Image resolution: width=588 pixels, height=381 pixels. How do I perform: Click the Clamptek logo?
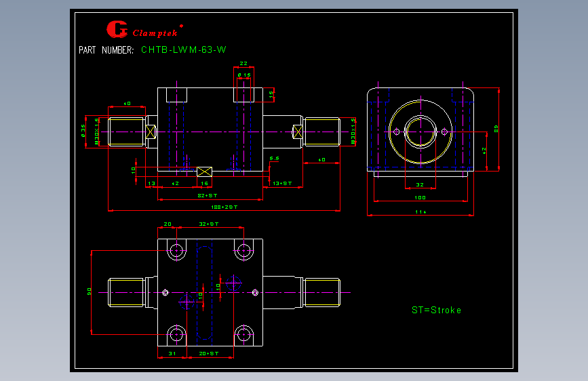(x=144, y=30)
